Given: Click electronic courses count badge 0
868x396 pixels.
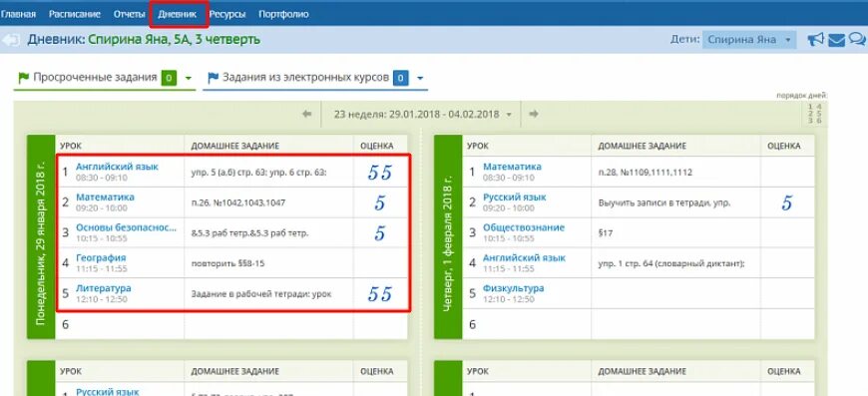Looking at the screenshot, I should pos(401,78).
